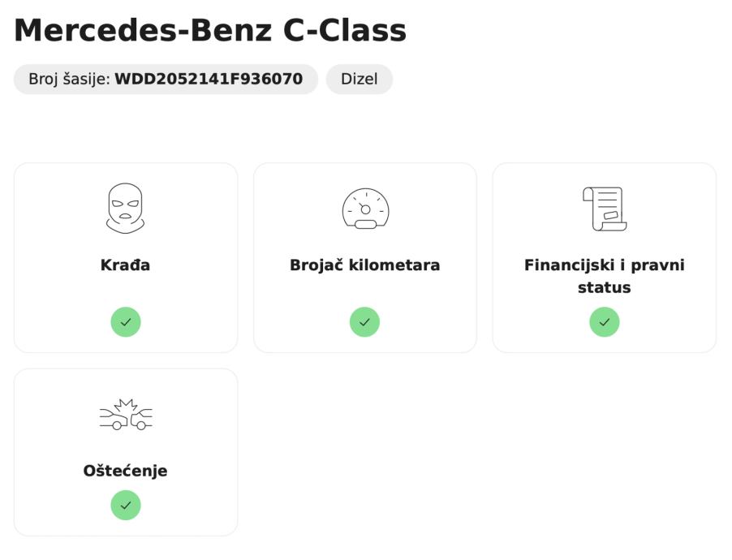The image size is (732, 560).
Task: Click the balaclava thief icon
Action: 126,208
